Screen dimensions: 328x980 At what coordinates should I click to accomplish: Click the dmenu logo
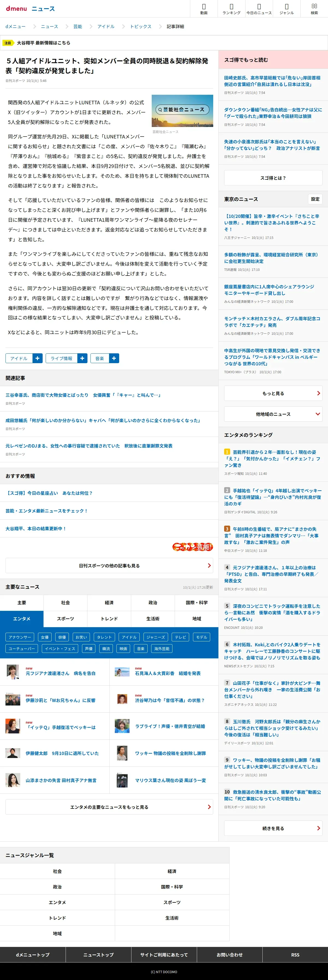click(16, 8)
